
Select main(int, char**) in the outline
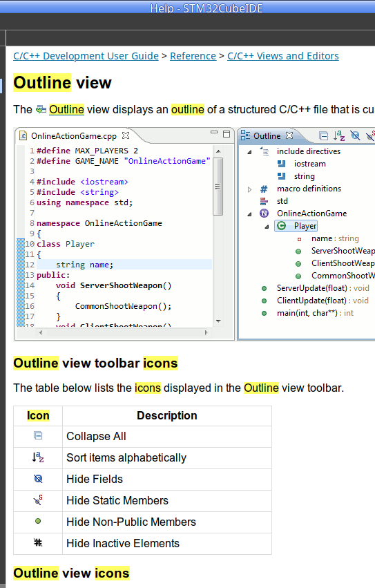(307, 313)
